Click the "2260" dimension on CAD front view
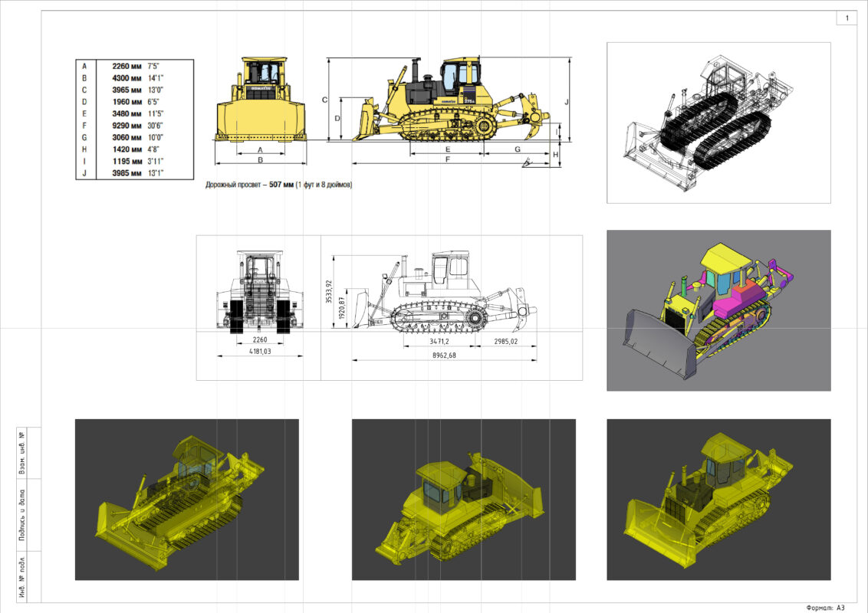Image resolution: width=868 pixels, height=613 pixels. (260, 339)
